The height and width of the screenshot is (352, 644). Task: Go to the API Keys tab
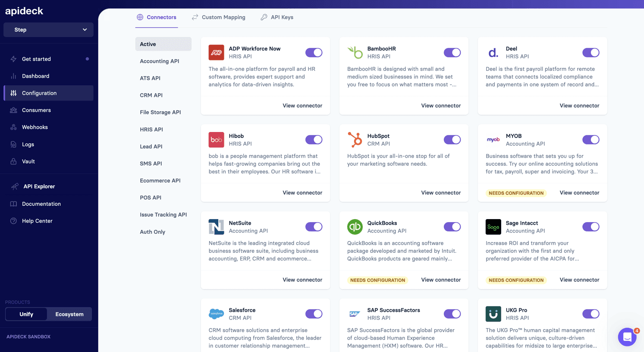click(x=277, y=17)
